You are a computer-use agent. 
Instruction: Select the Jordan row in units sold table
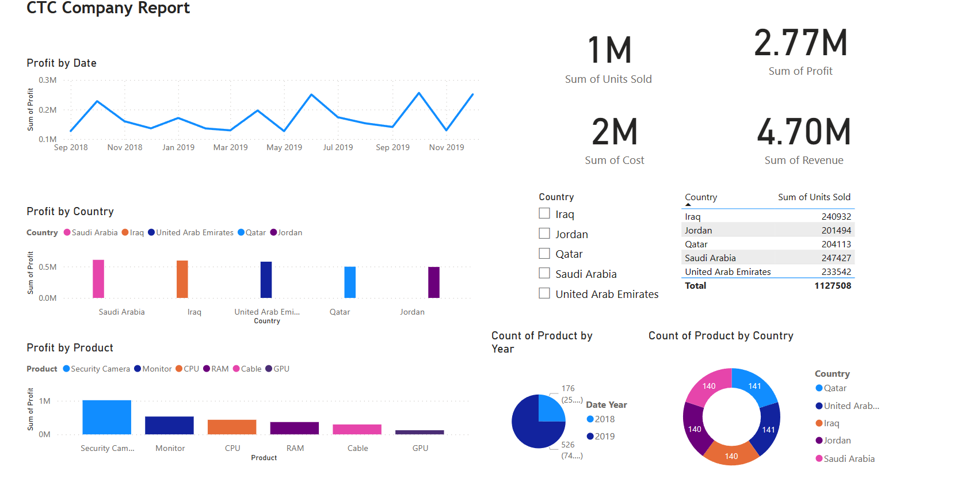pos(767,231)
